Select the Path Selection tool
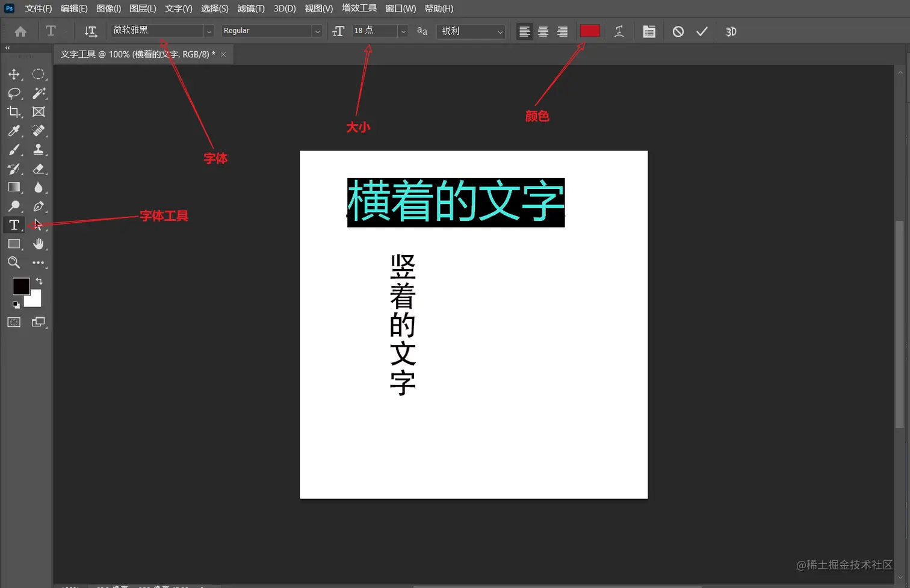The width and height of the screenshot is (910, 588). coord(39,225)
